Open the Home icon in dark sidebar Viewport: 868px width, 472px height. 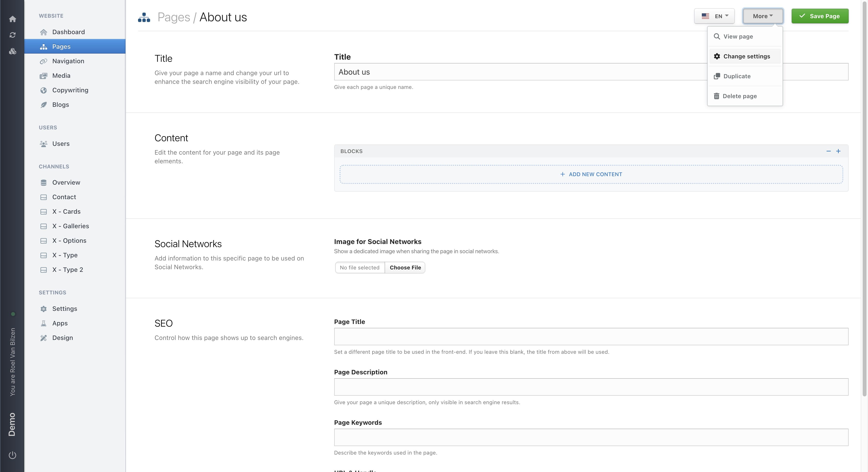point(12,19)
